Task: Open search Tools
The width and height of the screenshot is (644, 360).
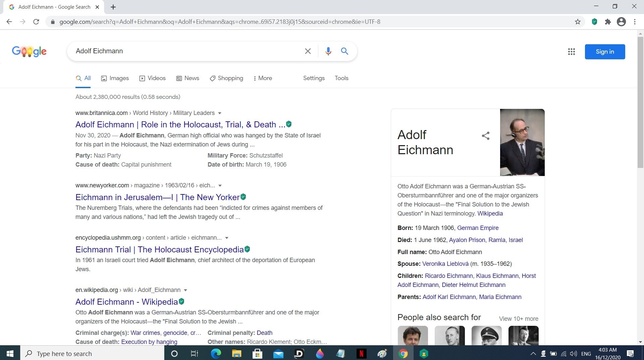Action: pos(341,78)
